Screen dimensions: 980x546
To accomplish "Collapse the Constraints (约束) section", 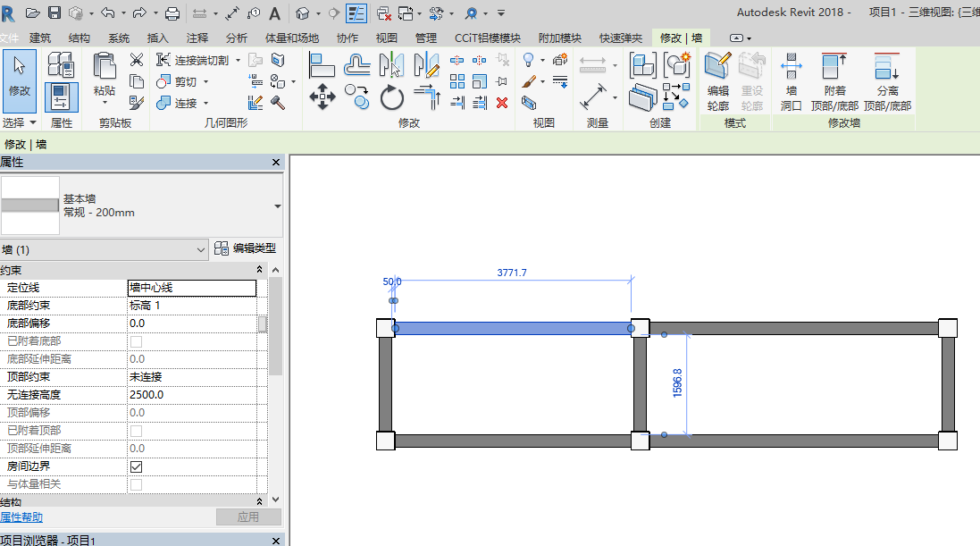I will coord(259,269).
